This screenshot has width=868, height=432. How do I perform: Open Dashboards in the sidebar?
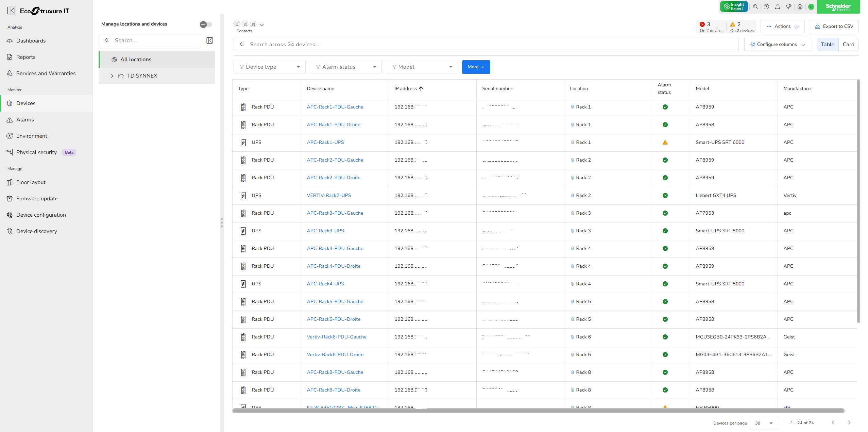point(31,41)
